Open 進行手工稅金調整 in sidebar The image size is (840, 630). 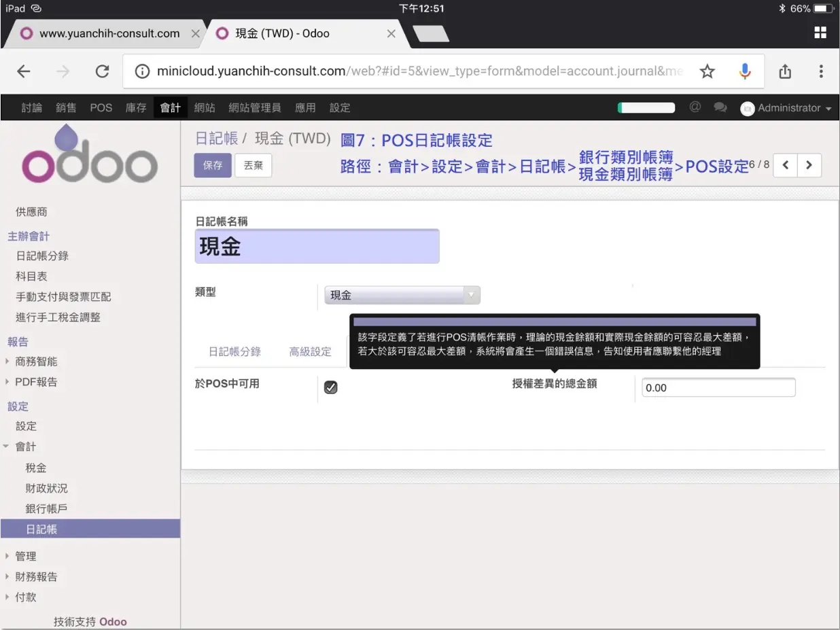(x=58, y=317)
